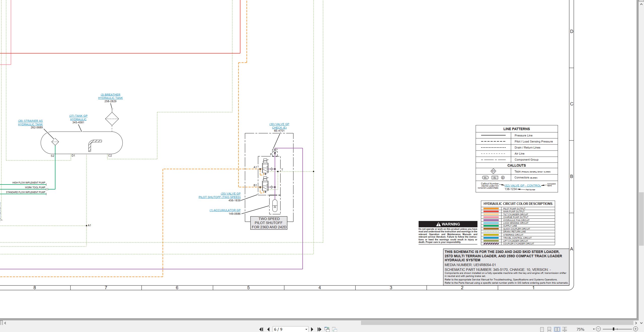Click the Hydraulic Circuit Color Descriptions heading
The height and width of the screenshot is (332, 644).
(518, 204)
